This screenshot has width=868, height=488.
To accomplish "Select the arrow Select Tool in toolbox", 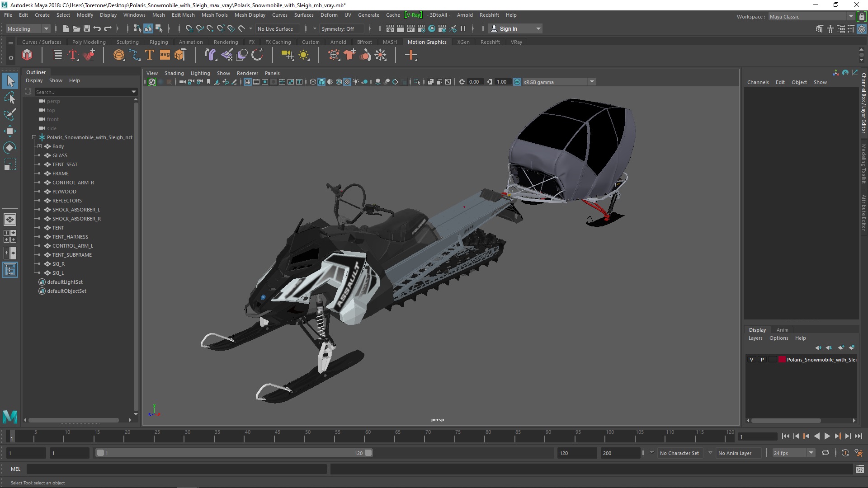I will [x=10, y=81].
